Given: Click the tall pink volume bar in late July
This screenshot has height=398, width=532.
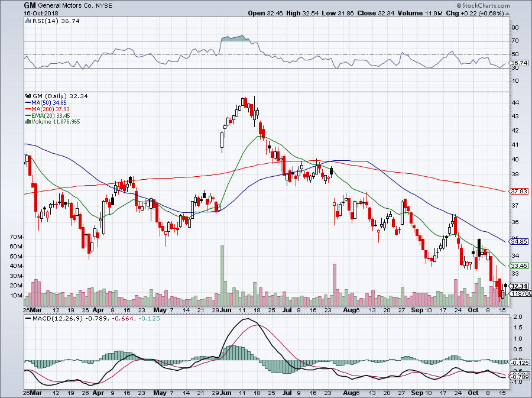Looking at the screenshot, I should 334,284.
